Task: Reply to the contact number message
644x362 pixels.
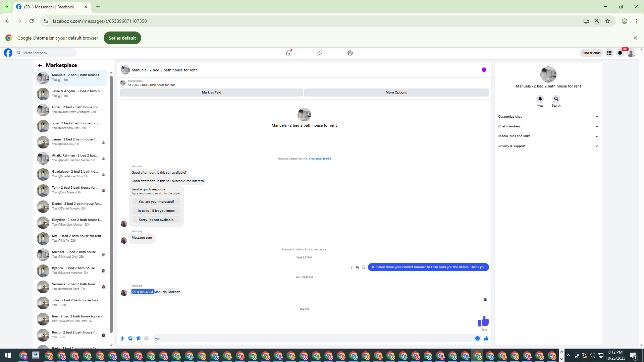Action: [x=357, y=267]
